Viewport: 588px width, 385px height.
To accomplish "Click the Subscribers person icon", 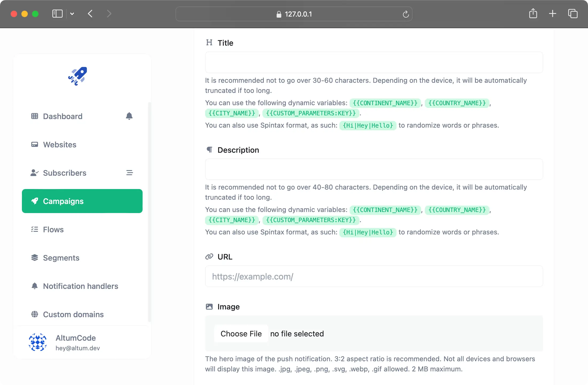I will pos(34,173).
